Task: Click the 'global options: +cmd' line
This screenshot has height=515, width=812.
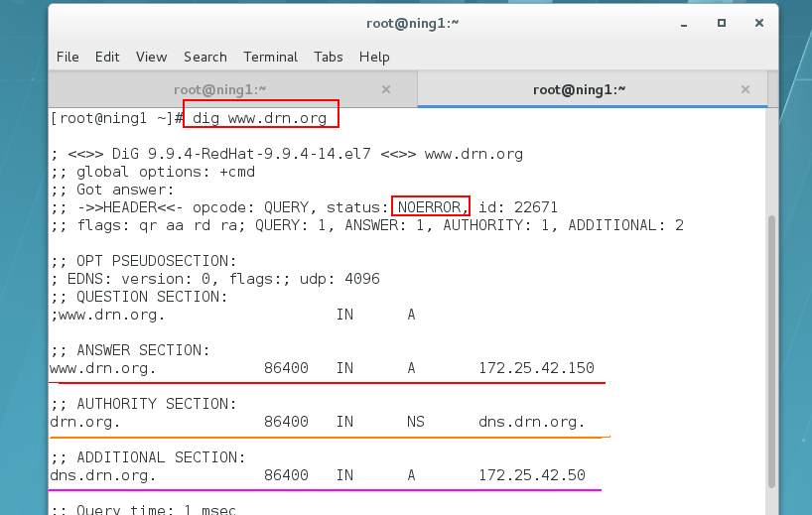Action: [x=153, y=172]
